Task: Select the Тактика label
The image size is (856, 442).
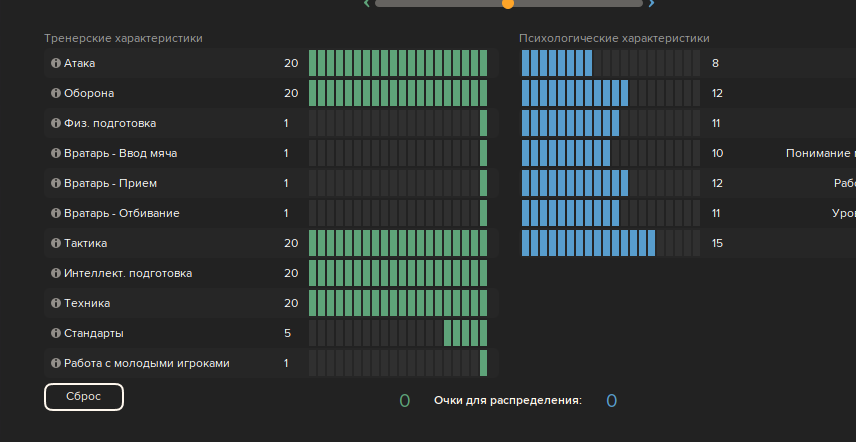Action: [x=85, y=243]
